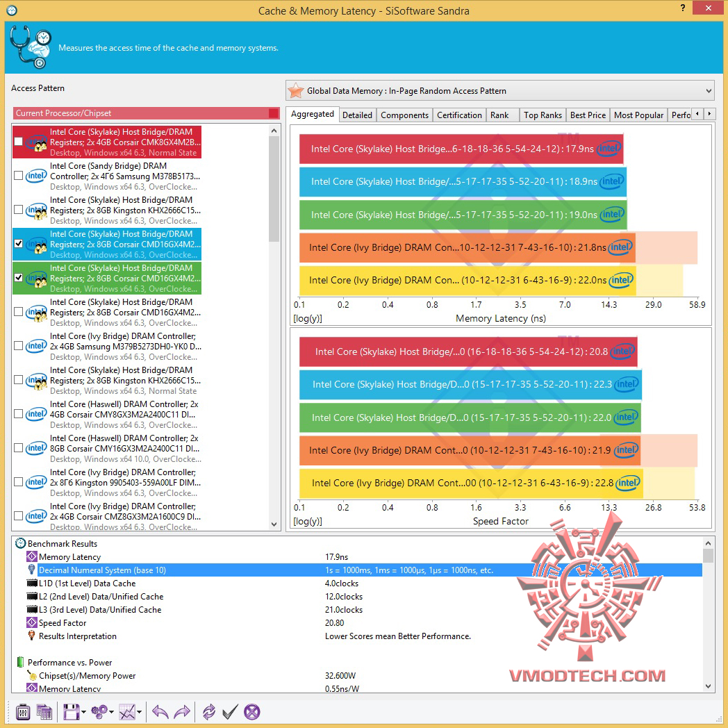728x728 pixels.
Task: Click the Results Interpretation icon
Action: tap(31, 636)
